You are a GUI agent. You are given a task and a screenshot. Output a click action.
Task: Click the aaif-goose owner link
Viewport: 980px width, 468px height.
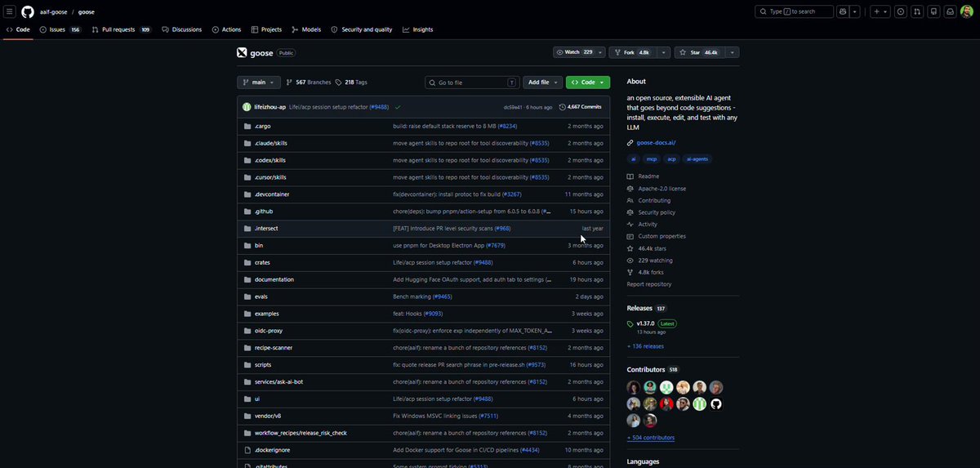coord(56,11)
